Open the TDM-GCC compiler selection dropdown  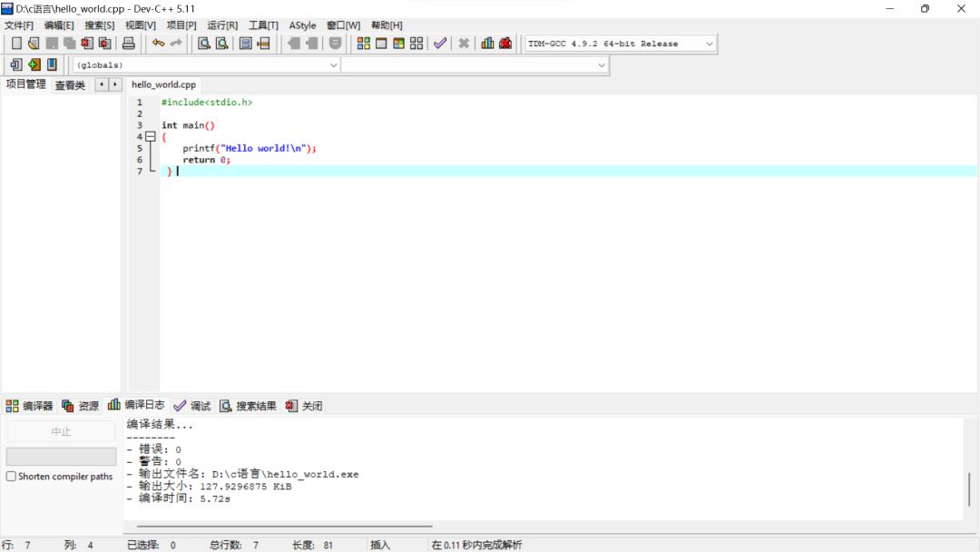(709, 44)
